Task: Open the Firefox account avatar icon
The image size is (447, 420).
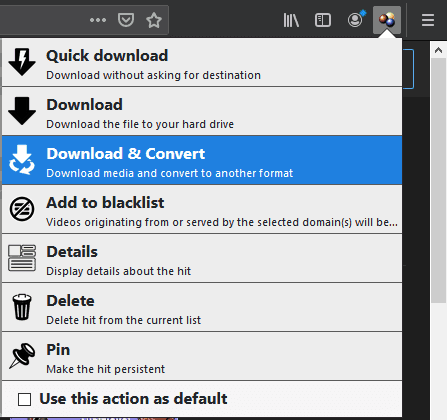Action: pos(356,19)
